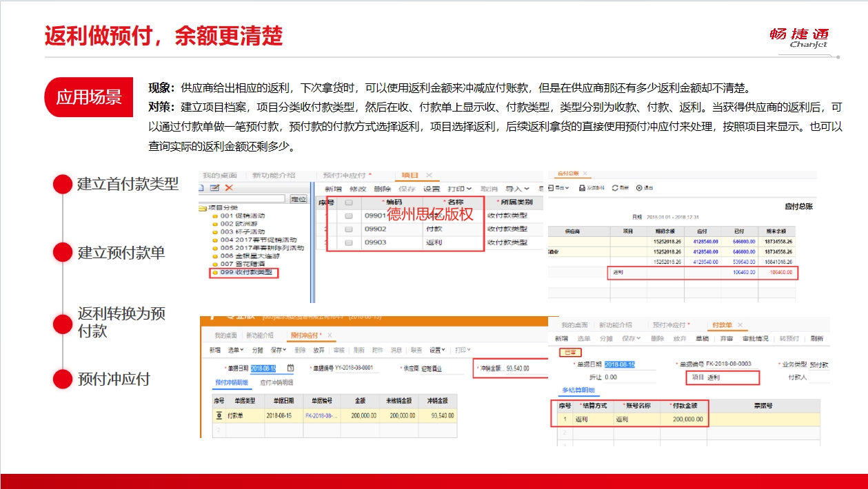Screen dimensions: 868x489
Task: Click the red X delete icon above project tree
Action: [x=229, y=188]
